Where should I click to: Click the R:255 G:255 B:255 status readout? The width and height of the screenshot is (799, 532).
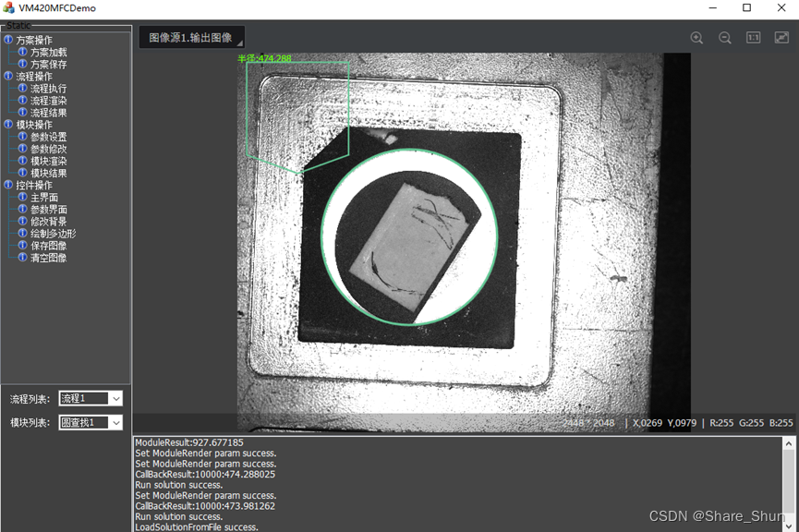pos(751,423)
